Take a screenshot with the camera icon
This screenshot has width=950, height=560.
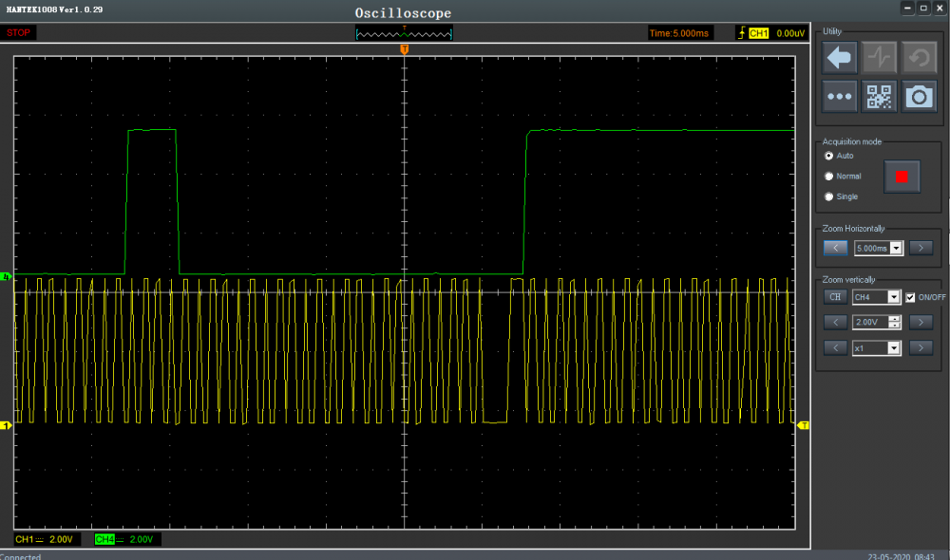pyautogui.click(x=919, y=97)
